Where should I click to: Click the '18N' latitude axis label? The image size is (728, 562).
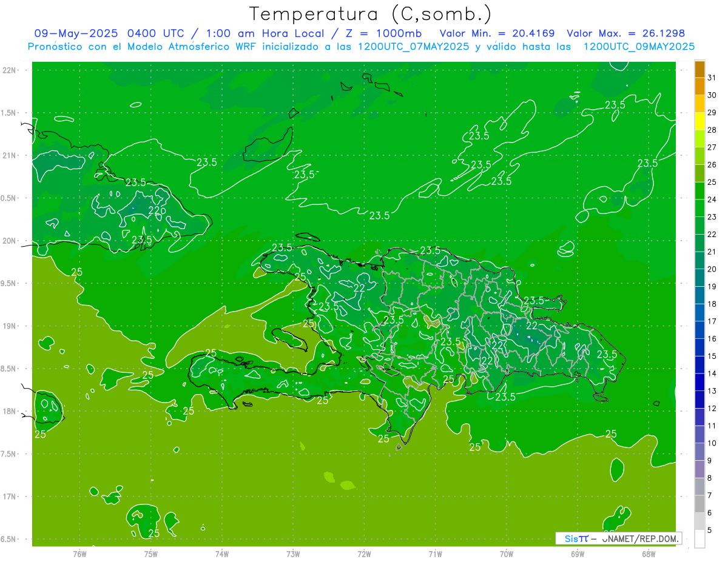(x=10, y=411)
